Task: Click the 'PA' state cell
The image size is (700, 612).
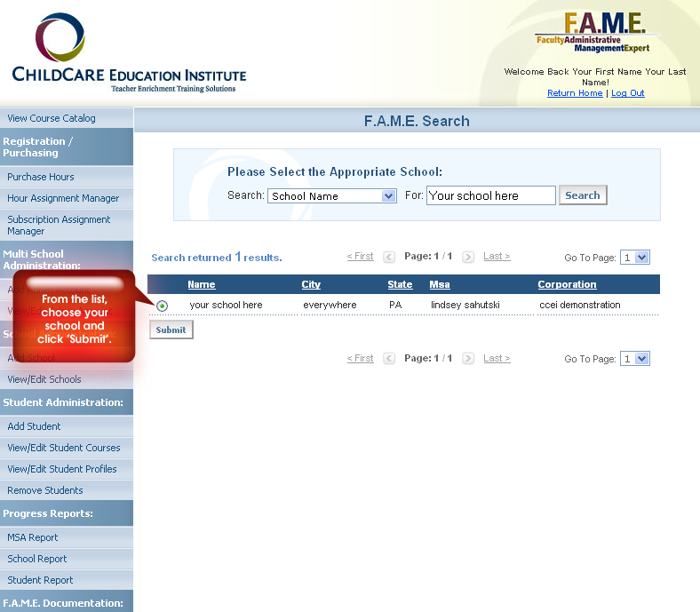Action: pyautogui.click(x=395, y=305)
